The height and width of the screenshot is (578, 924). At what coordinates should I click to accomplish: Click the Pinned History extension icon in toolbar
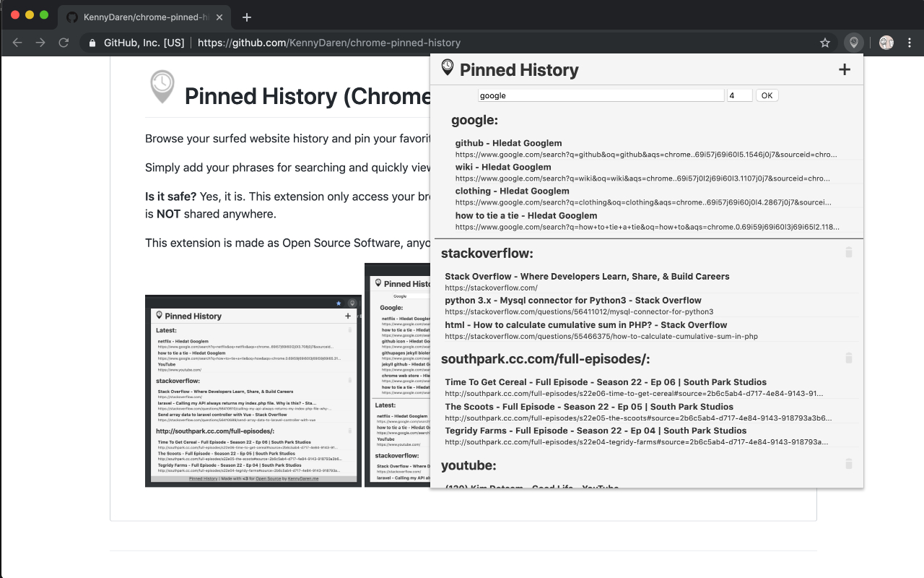pos(853,43)
